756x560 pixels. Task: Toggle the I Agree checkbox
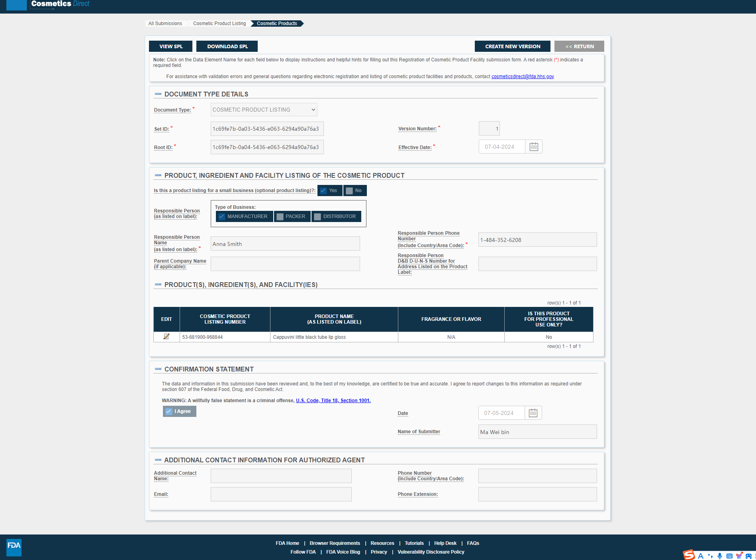169,412
